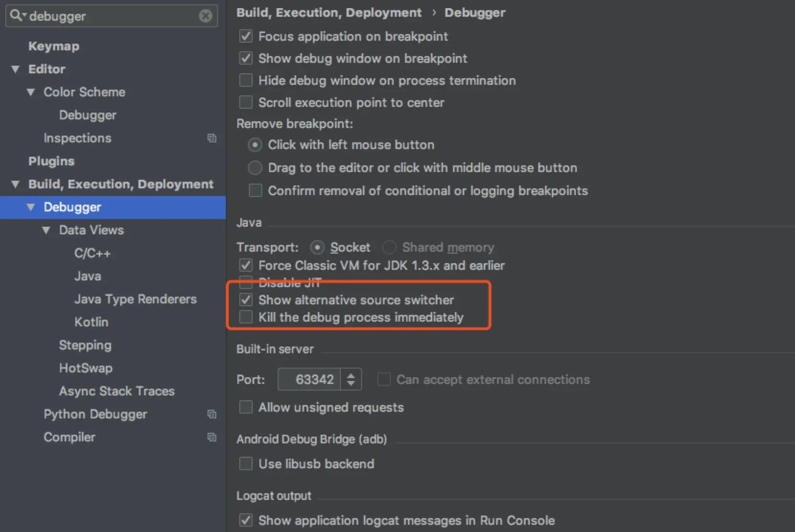795x532 pixels.
Task: Collapse the Editor section
Action: coord(14,69)
